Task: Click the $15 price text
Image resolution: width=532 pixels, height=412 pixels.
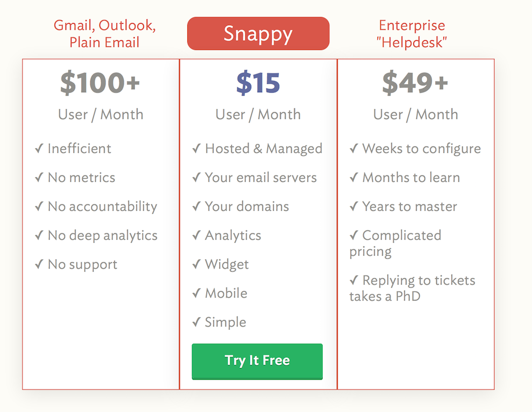Action: 258,83
